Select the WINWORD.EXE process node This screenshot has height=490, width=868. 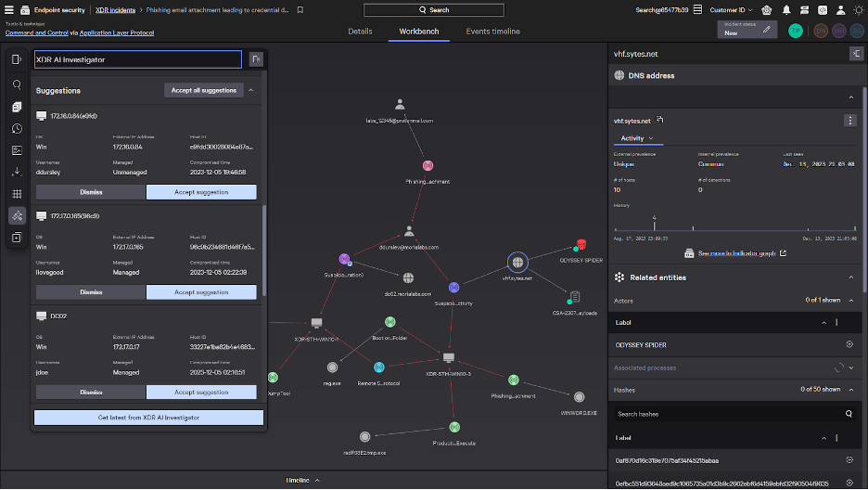579,397
